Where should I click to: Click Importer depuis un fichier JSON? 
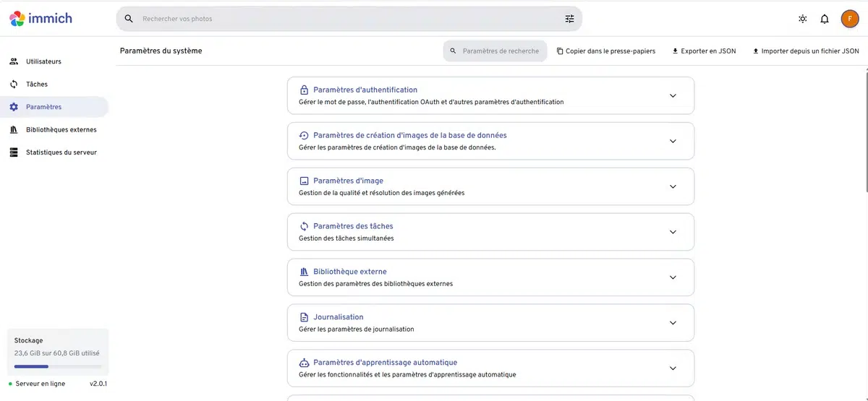tap(806, 51)
